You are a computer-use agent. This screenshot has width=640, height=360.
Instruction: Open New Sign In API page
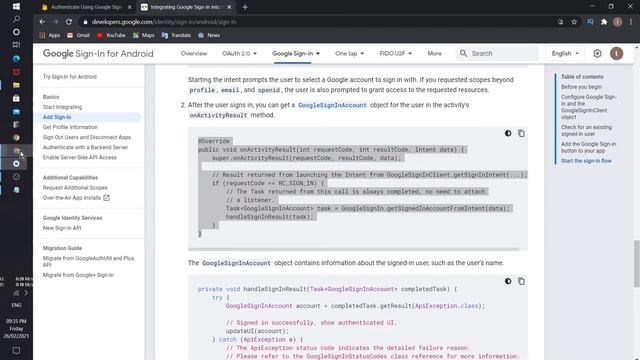click(62, 228)
